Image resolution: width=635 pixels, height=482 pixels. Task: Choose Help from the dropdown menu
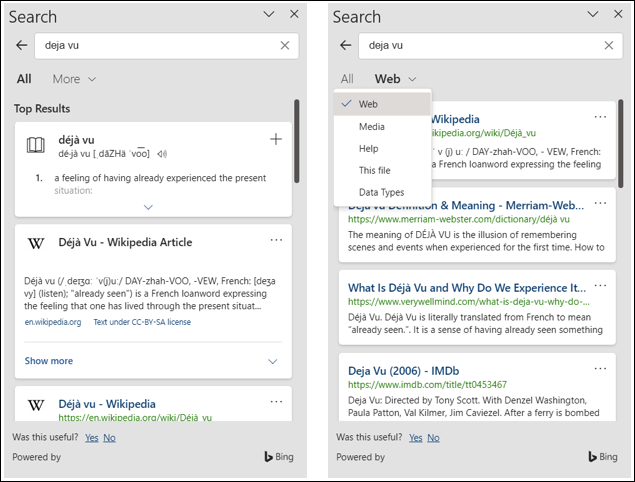click(x=382, y=149)
